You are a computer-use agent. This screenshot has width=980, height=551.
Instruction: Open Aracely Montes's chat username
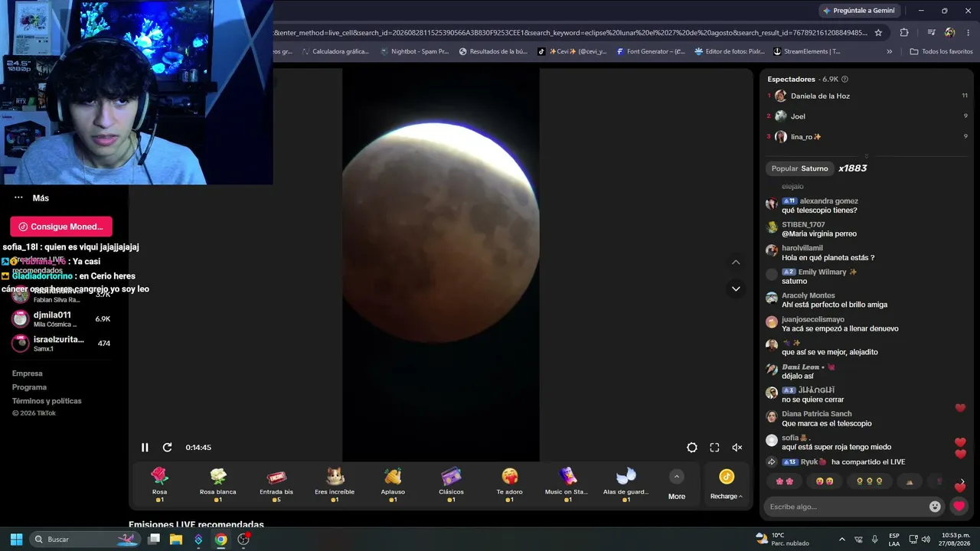808,295
